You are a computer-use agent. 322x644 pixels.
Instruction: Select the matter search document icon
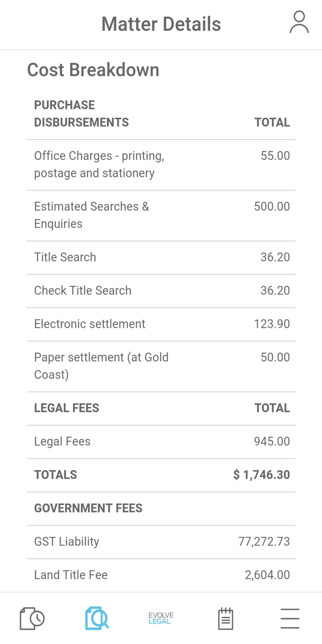tap(97, 618)
